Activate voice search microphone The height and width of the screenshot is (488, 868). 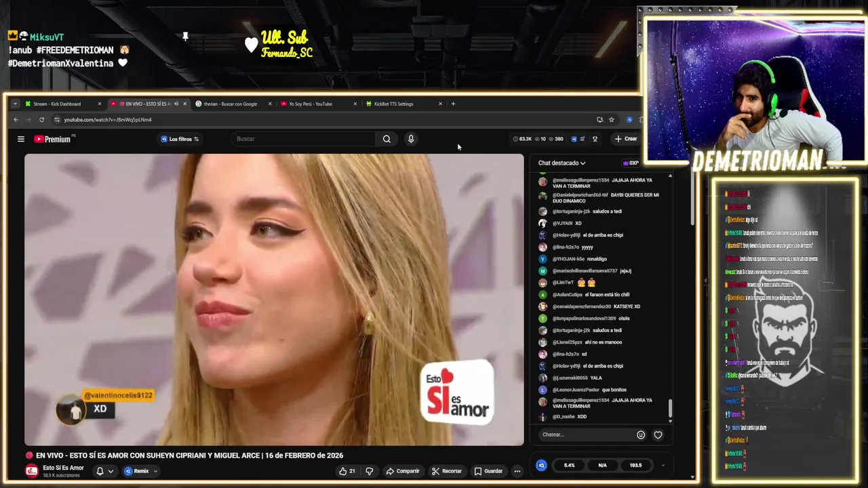[411, 139]
